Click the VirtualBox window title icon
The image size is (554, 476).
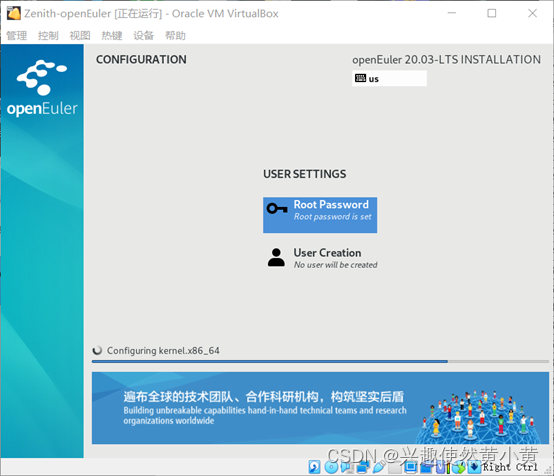click(13, 13)
